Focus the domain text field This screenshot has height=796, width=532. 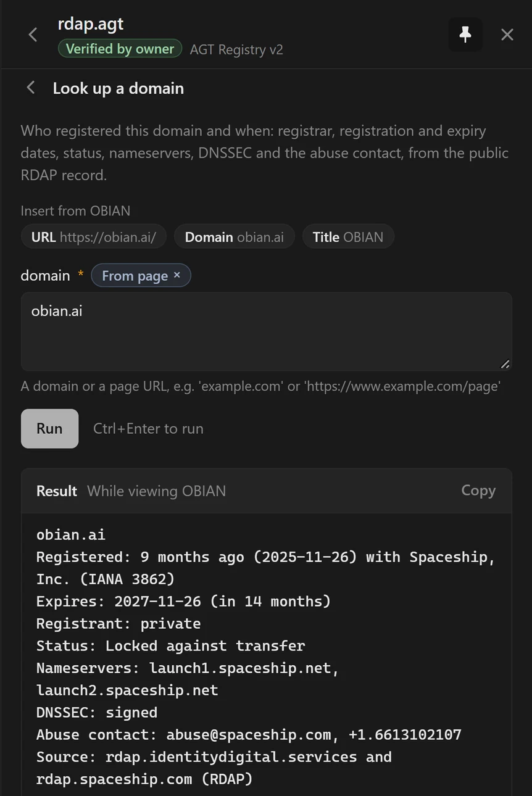267,331
